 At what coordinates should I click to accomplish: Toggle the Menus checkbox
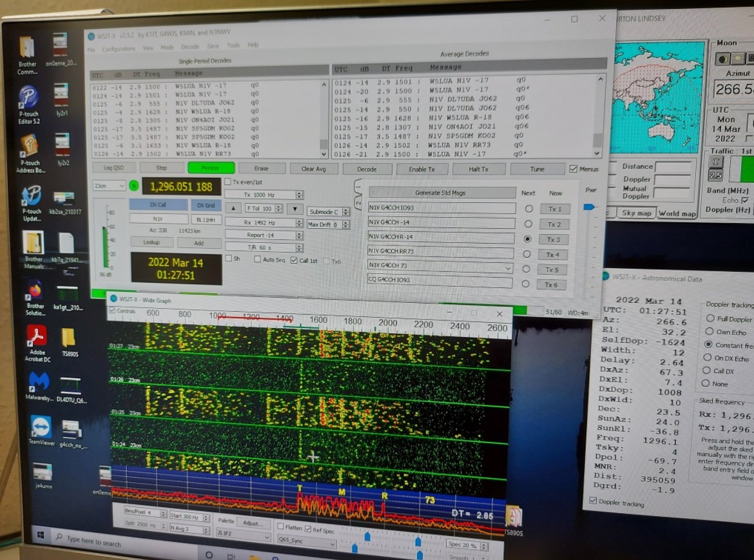[x=573, y=169]
